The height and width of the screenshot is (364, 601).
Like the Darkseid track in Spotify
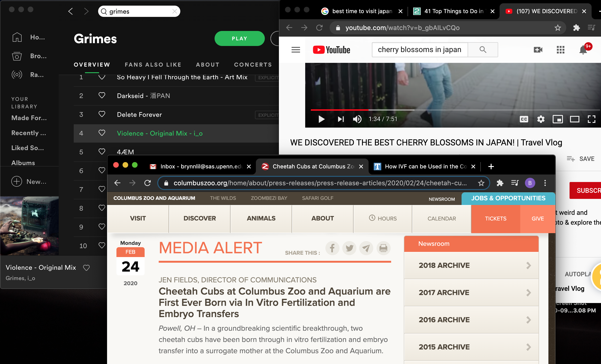tap(102, 95)
